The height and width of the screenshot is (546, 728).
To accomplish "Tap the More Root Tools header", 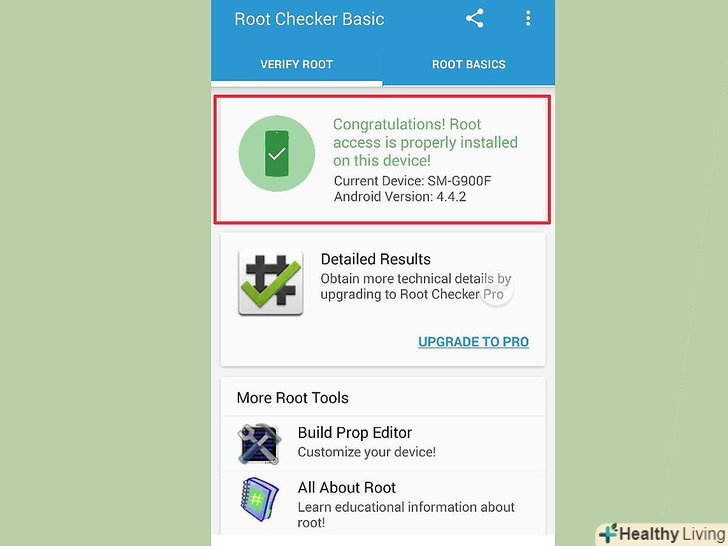I will pos(292,398).
